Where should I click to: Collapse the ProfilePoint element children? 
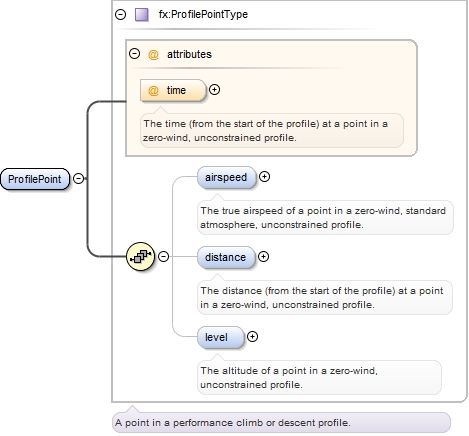pos(78,179)
